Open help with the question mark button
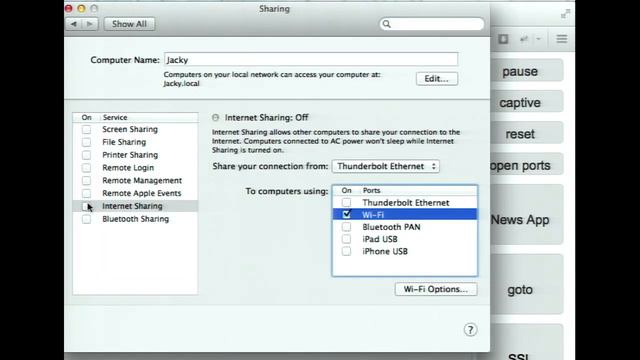The width and height of the screenshot is (640, 360). click(x=470, y=330)
